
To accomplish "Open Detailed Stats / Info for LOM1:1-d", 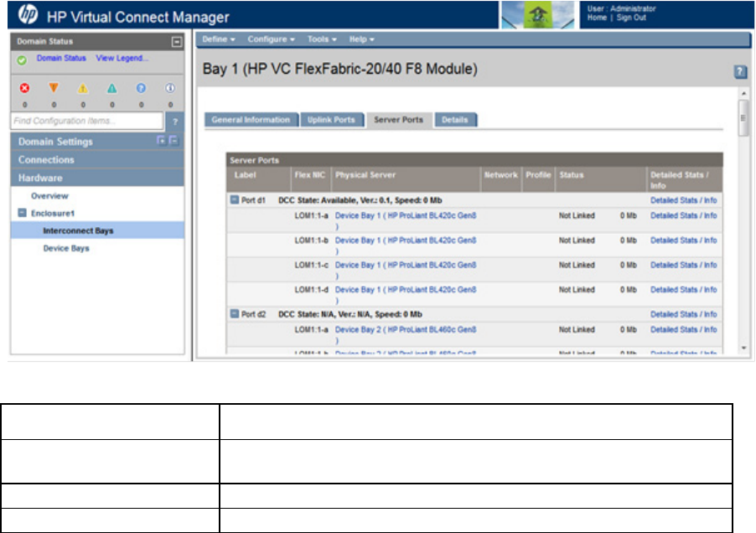I will pos(683,289).
